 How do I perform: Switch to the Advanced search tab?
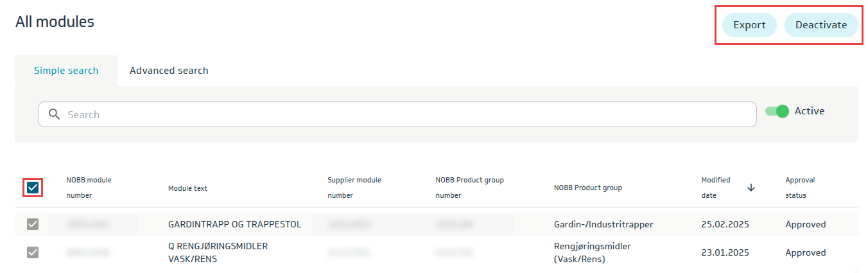[169, 71]
